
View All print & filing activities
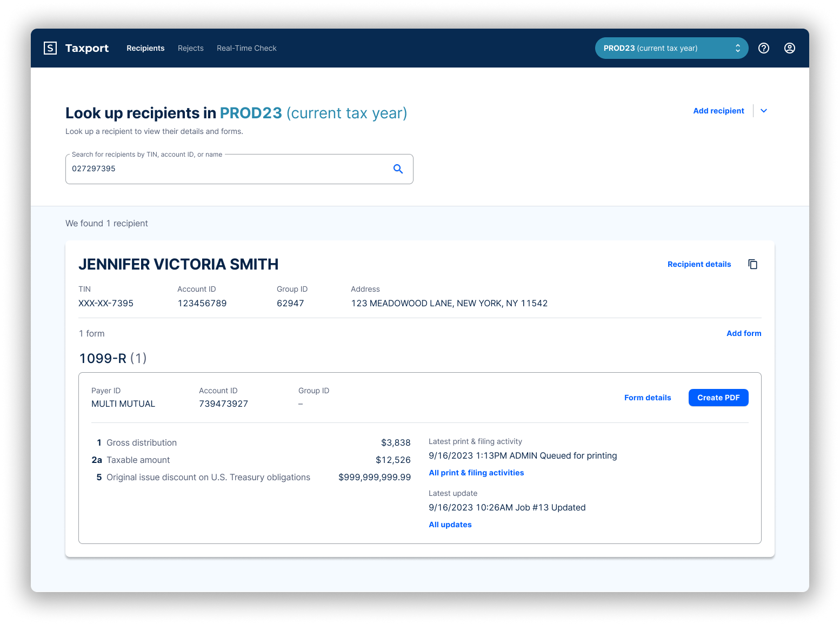point(476,473)
